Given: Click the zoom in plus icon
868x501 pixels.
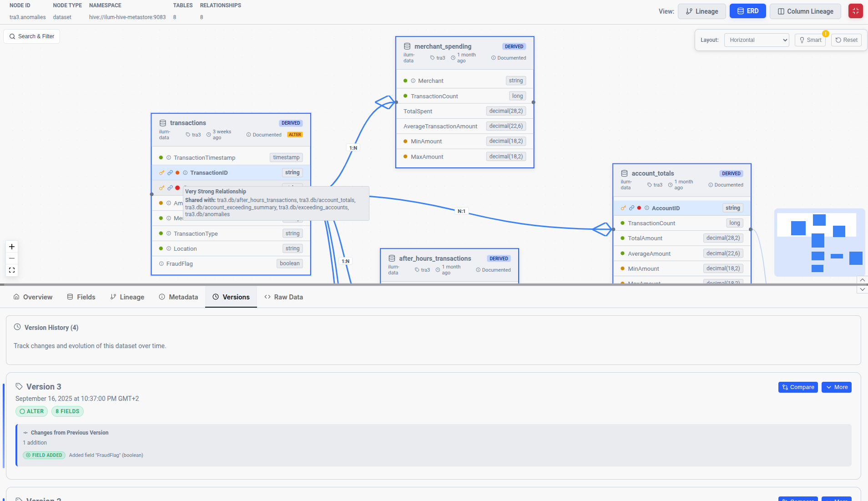Looking at the screenshot, I should click(x=12, y=247).
